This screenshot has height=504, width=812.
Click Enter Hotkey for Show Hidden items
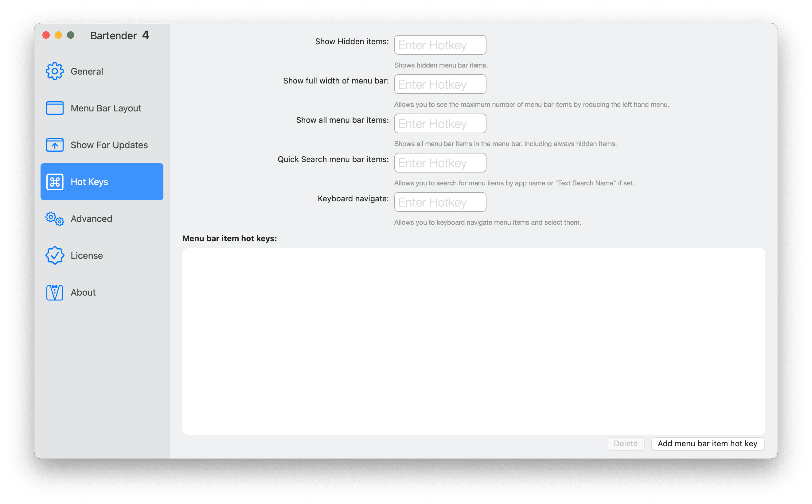click(x=440, y=44)
